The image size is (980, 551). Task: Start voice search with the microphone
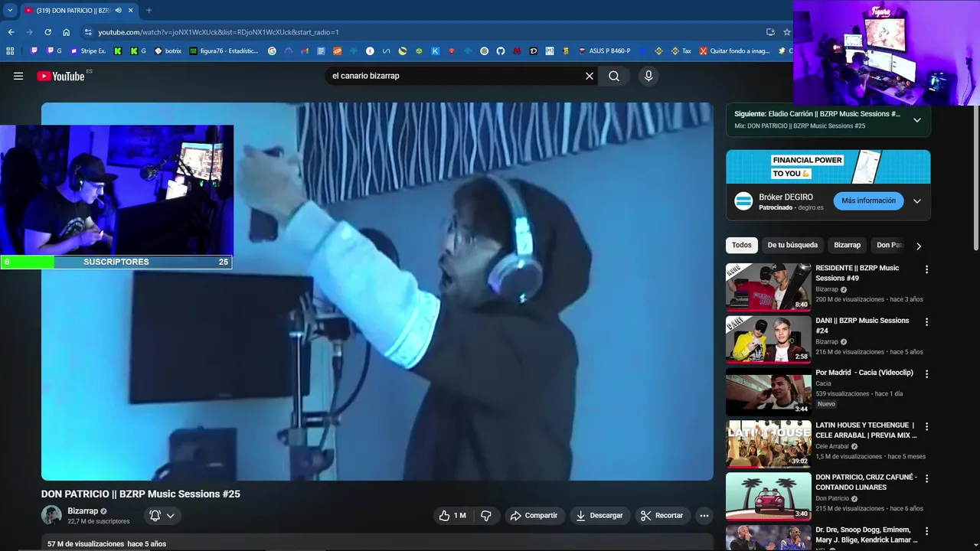(648, 76)
